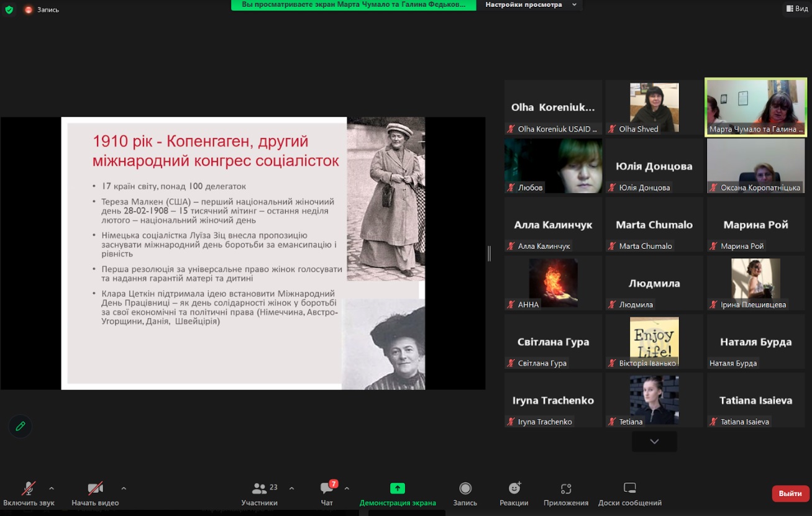Screen dimensions: 812x516
Task: Open Настройки просмотра dropdown
Action: [530, 5]
